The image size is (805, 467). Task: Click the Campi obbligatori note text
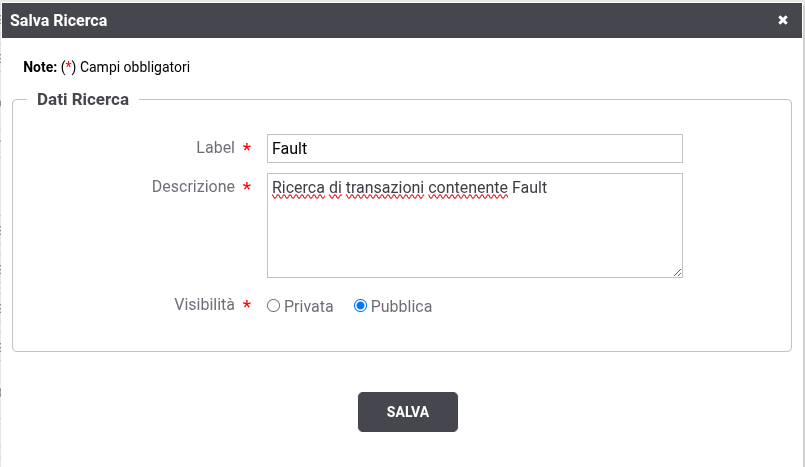click(135, 67)
